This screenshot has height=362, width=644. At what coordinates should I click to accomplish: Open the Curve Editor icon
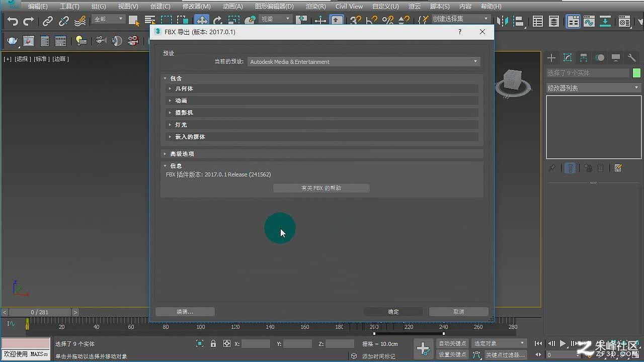tap(589, 21)
